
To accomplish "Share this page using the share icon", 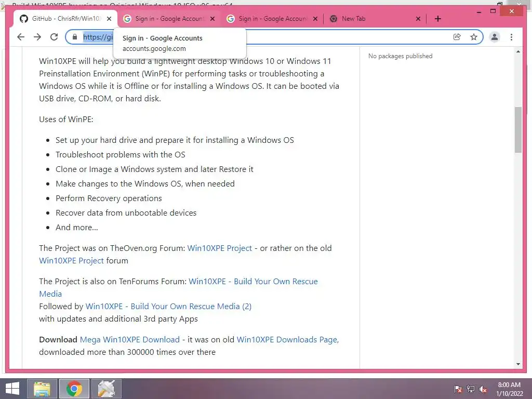I will point(457,37).
